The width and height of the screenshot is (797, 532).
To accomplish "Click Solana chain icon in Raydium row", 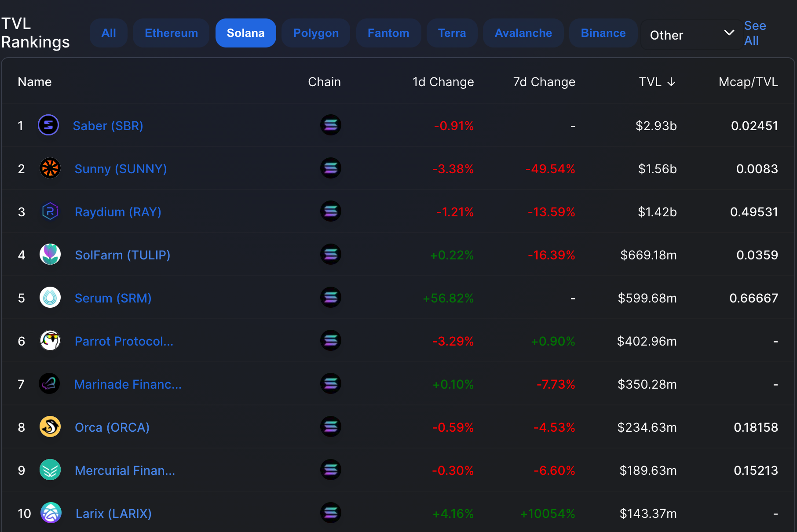I will click(331, 211).
